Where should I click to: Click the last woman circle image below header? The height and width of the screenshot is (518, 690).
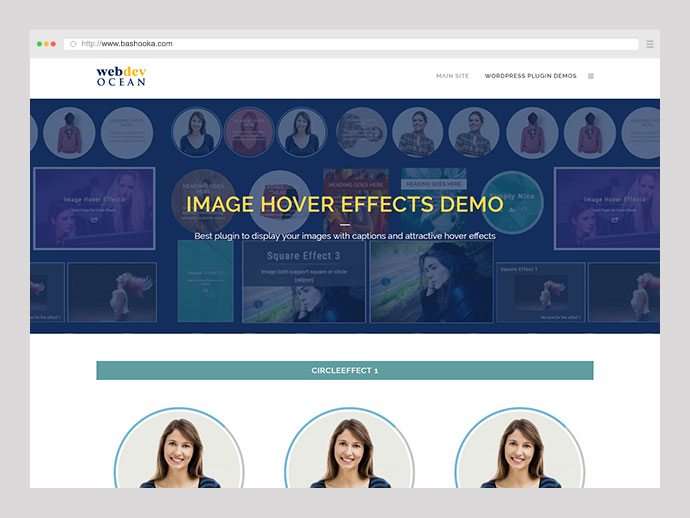point(520,448)
